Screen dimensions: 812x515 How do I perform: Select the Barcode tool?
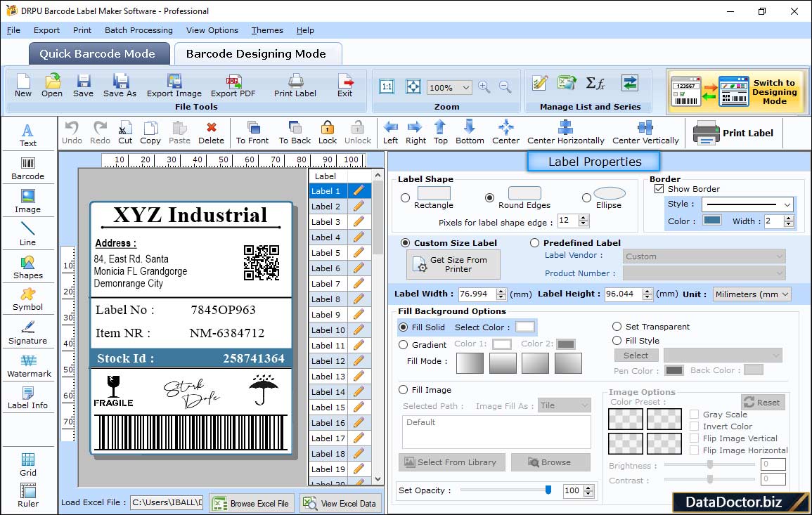[28, 169]
